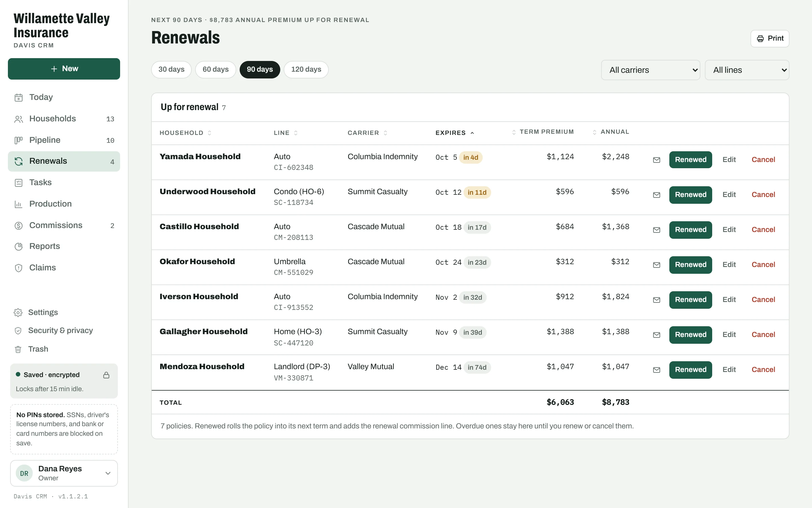Image resolution: width=812 pixels, height=508 pixels.
Task: Cancel the Mendoza Household policy
Action: click(763, 370)
